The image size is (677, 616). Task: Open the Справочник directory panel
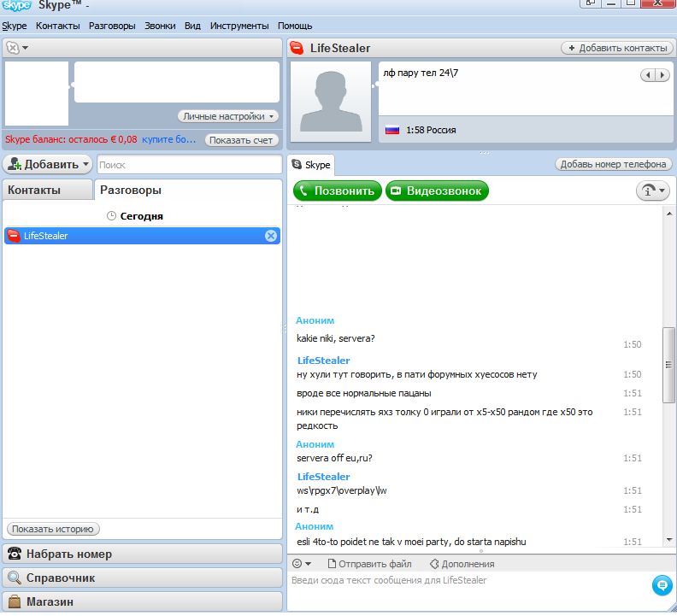pos(142,578)
